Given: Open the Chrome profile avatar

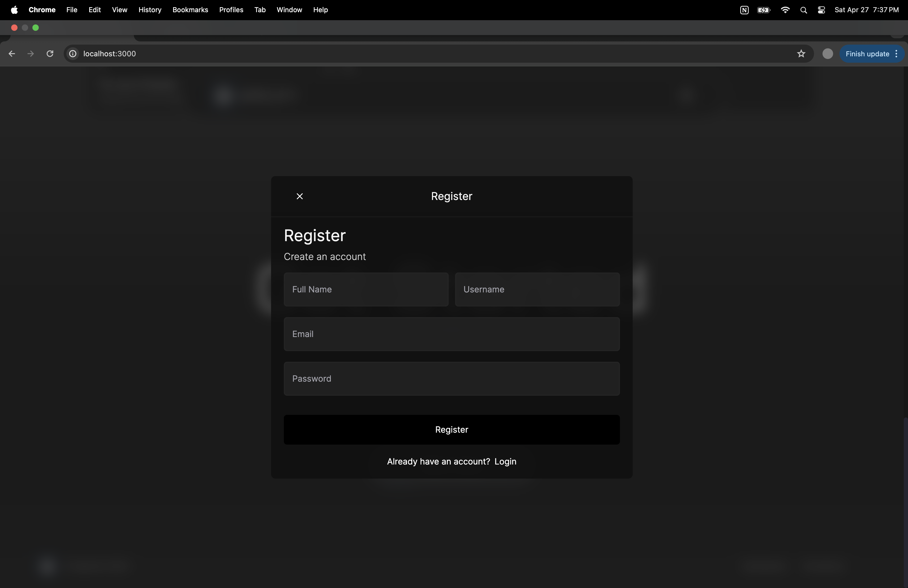Looking at the screenshot, I should click(827, 54).
